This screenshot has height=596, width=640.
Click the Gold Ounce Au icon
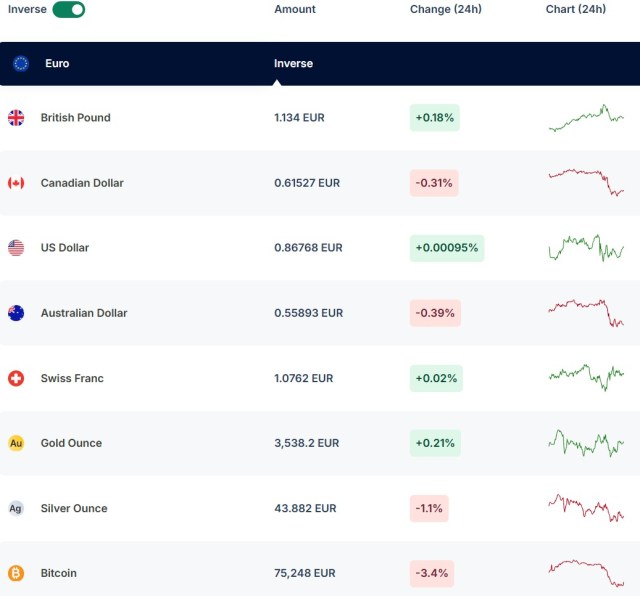[16, 443]
